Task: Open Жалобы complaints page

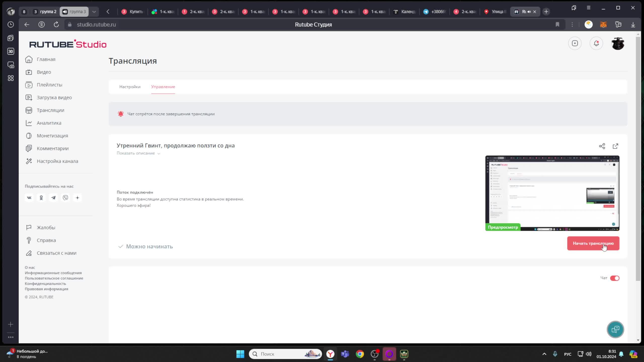Action: click(x=40, y=228)
